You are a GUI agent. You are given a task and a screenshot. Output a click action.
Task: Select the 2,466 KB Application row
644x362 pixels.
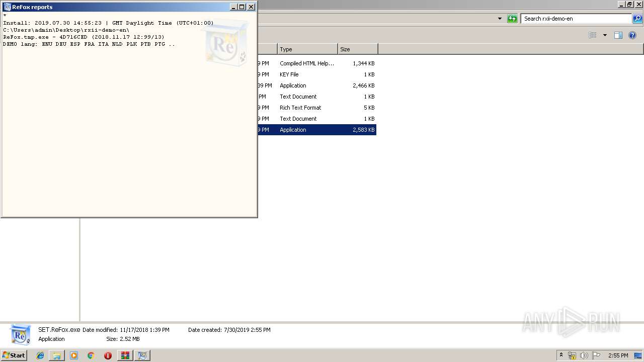coord(317,85)
